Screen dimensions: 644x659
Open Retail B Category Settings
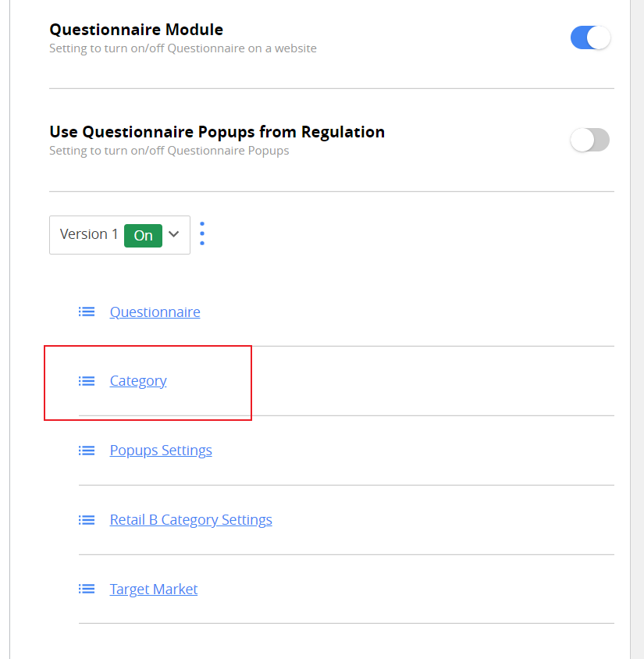point(190,519)
